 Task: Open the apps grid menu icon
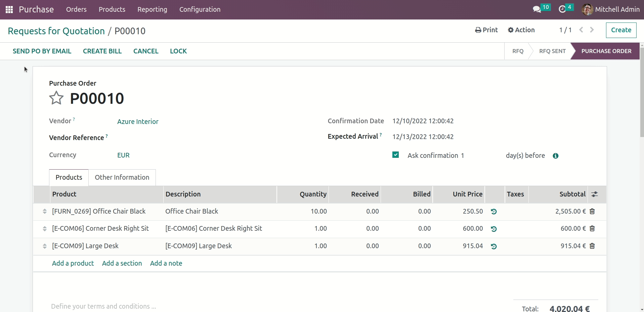pyautogui.click(x=9, y=9)
